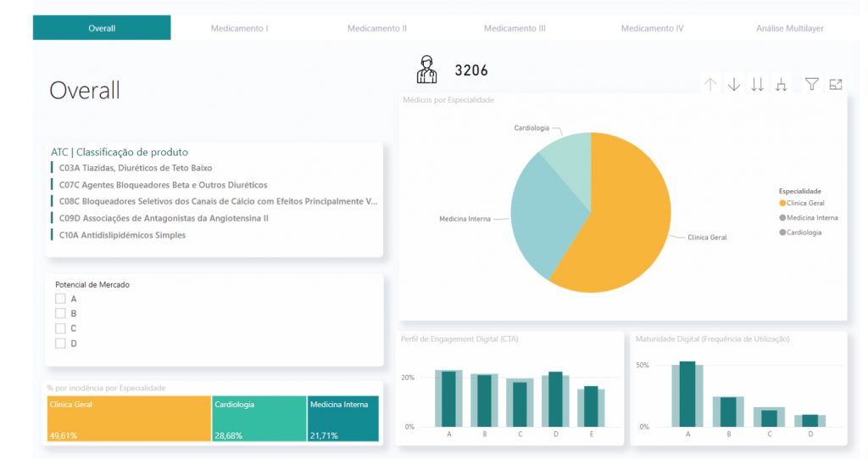Click the orange Clínica Geral treemap tile

130,418
